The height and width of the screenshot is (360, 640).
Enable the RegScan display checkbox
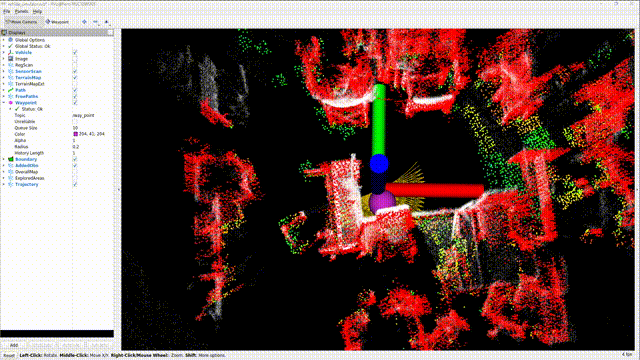(x=75, y=65)
